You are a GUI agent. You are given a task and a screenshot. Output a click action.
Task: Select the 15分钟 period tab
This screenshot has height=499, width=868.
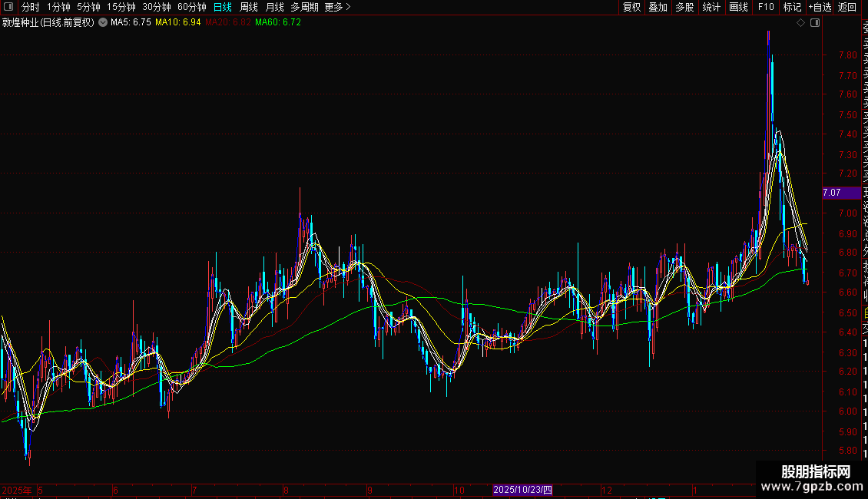(x=121, y=7)
